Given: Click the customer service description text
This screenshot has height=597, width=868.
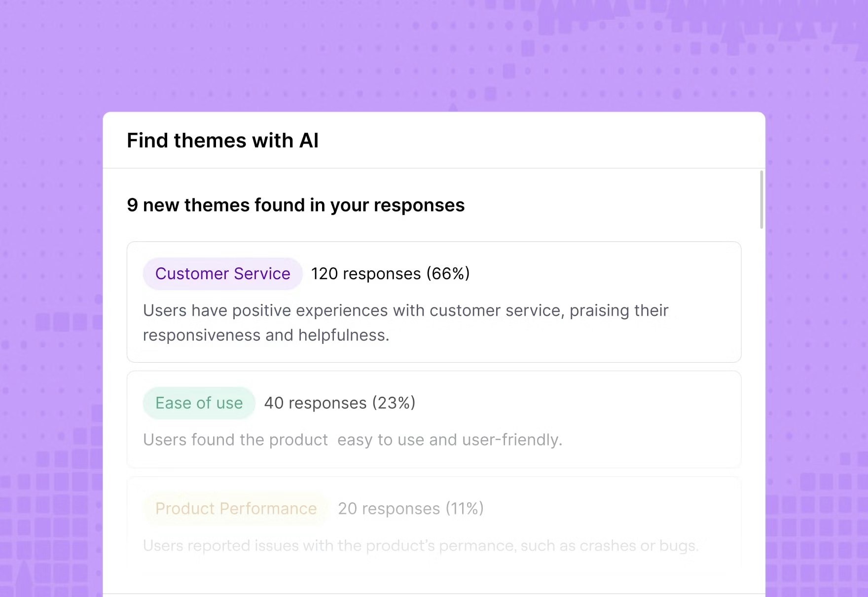Looking at the screenshot, I should pyautogui.click(x=404, y=322).
